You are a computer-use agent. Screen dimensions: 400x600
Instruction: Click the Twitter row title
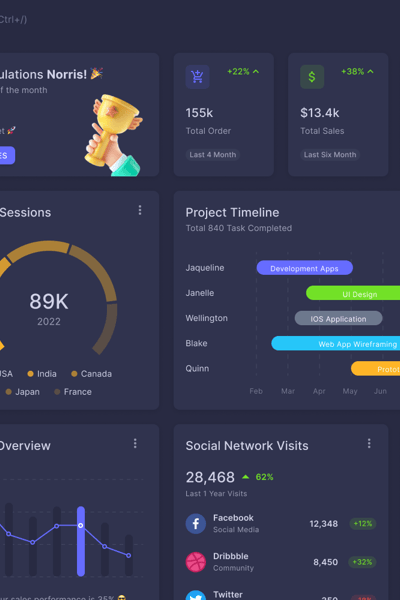(x=228, y=595)
